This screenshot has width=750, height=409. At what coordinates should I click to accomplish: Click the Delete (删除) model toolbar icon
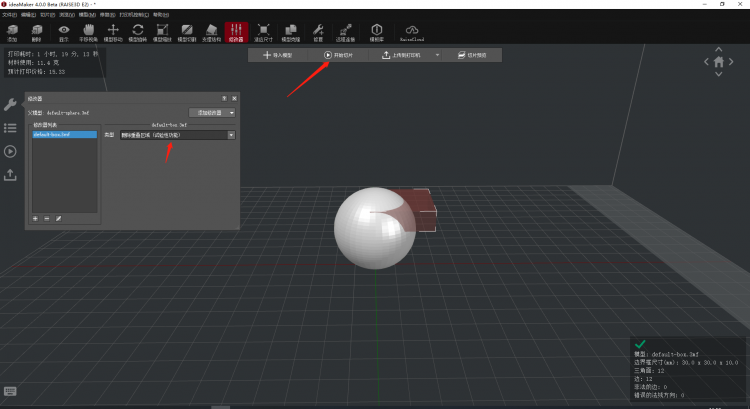(37, 33)
